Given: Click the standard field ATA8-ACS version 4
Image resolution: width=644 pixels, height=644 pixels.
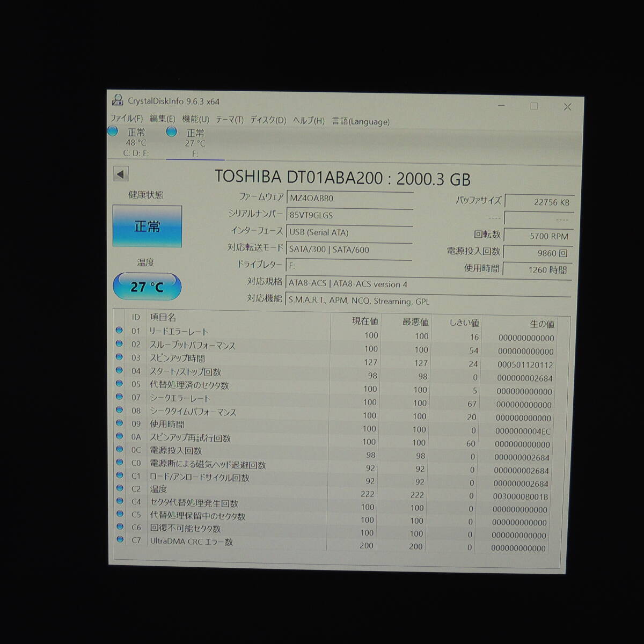Looking at the screenshot, I should pos(429,284).
